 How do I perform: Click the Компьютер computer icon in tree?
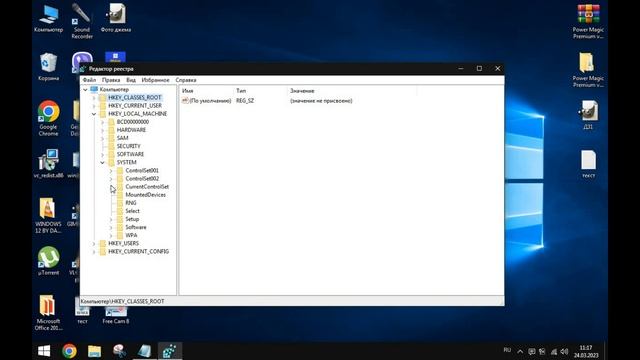pos(94,89)
